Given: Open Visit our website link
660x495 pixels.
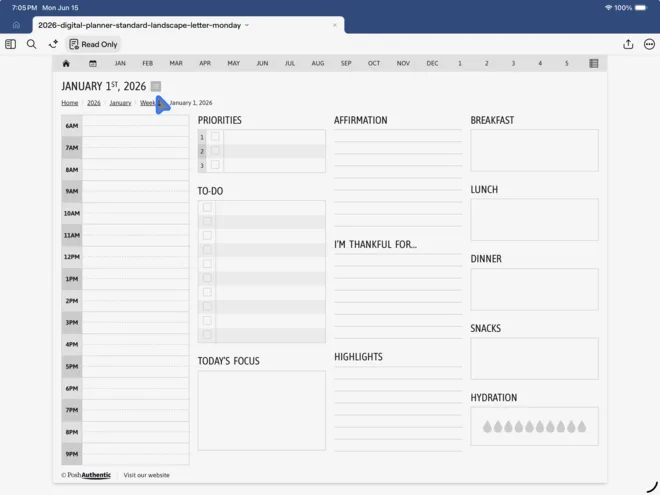Looking at the screenshot, I should coord(146,475).
